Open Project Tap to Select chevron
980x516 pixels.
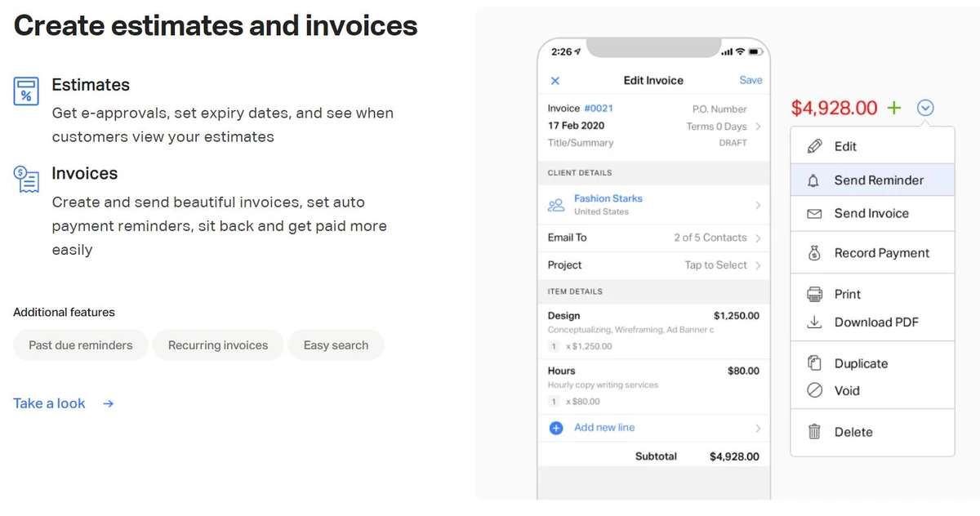(759, 265)
